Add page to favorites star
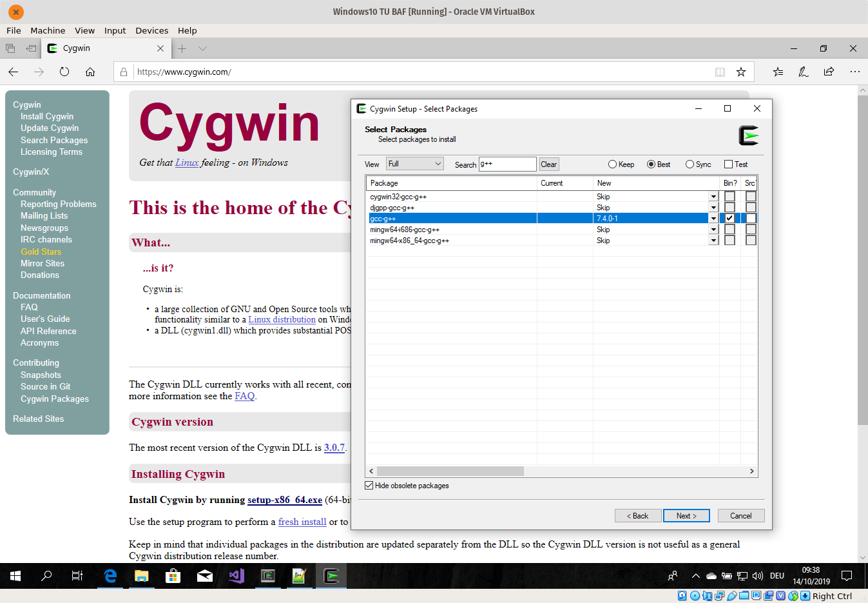The height and width of the screenshot is (603, 868). click(x=741, y=72)
